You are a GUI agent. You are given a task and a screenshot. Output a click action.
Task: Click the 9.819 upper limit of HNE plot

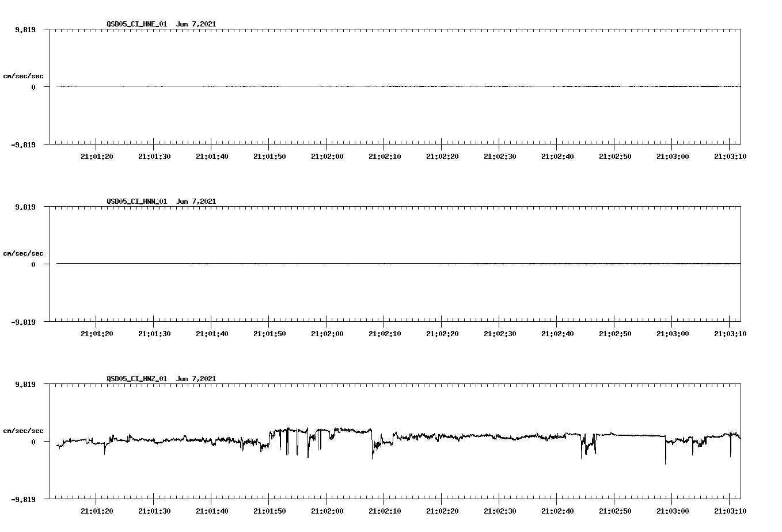point(25,30)
